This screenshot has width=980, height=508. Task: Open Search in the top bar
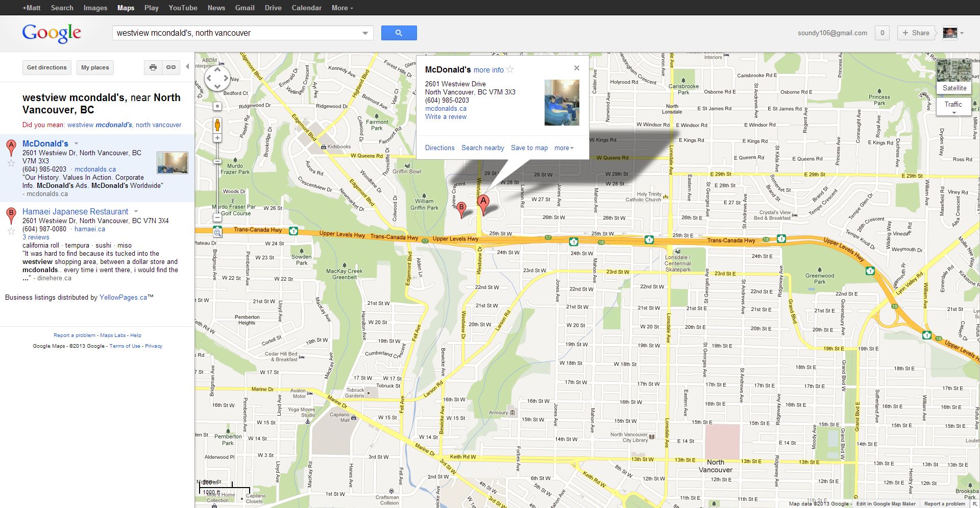coord(62,8)
